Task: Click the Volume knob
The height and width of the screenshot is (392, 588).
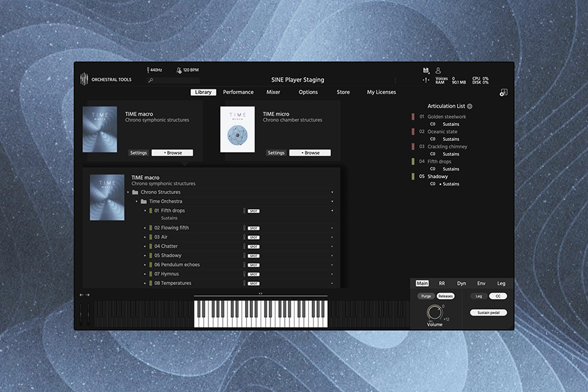Action: click(x=434, y=312)
